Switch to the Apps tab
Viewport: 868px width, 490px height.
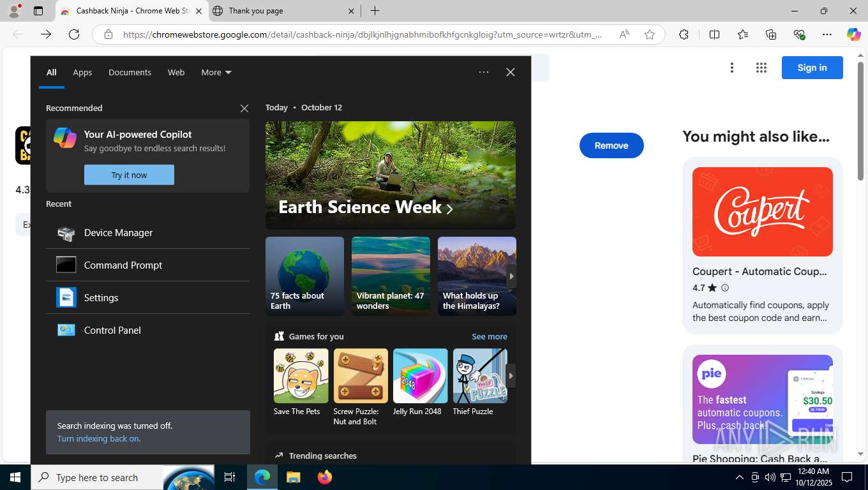tap(82, 72)
